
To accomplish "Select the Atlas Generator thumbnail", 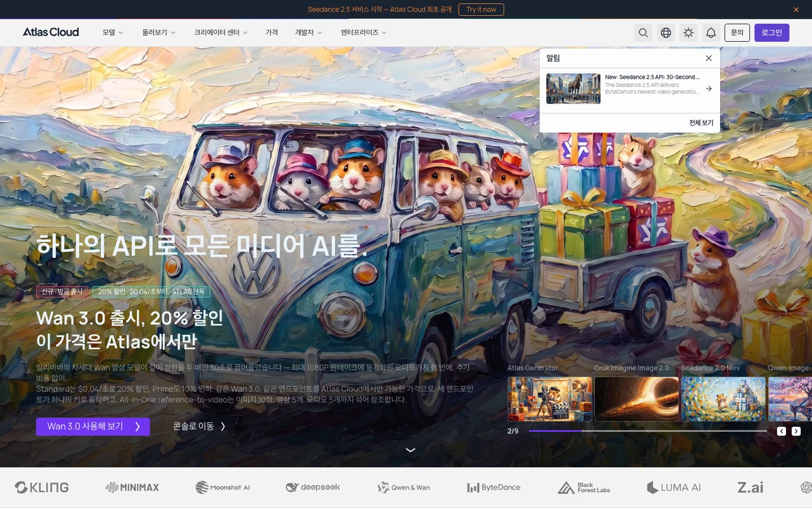I will click(x=549, y=399).
